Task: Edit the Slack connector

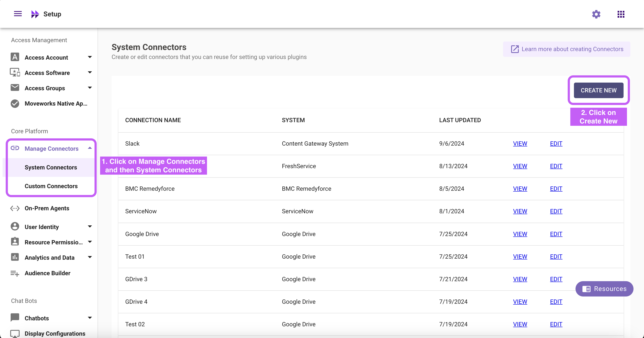Action: [x=556, y=143]
